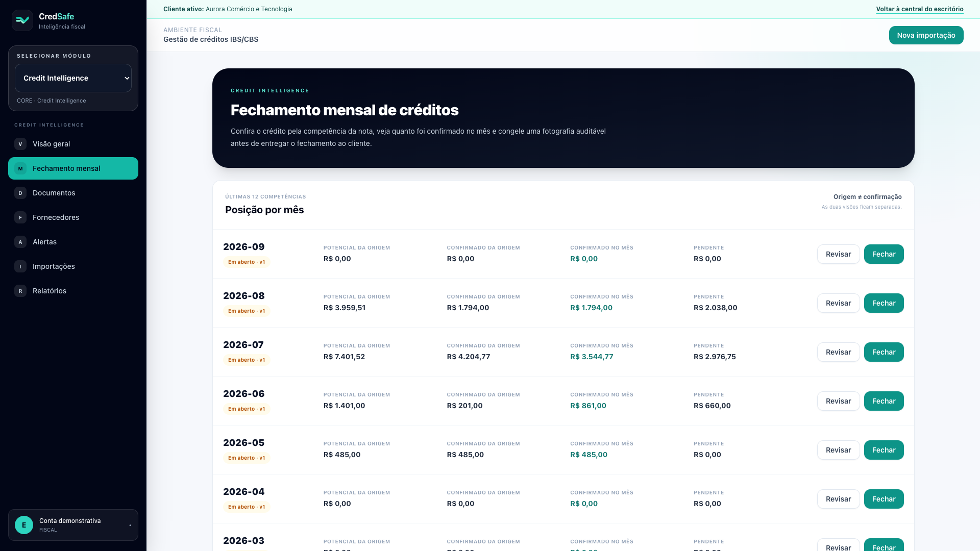Click the R$ 7.401,52 potencial value
The width and height of the screenshot is (980, 551).
[x=344, y=357]
